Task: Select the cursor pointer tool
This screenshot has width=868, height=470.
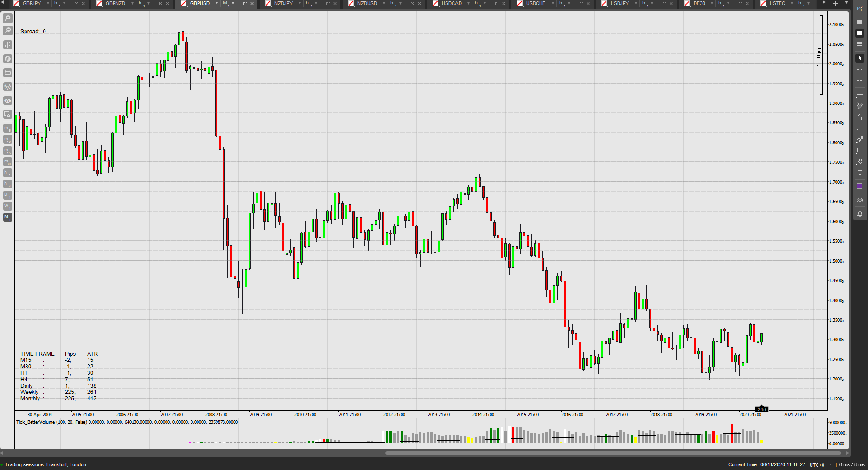Action: (x=860, y=58)
